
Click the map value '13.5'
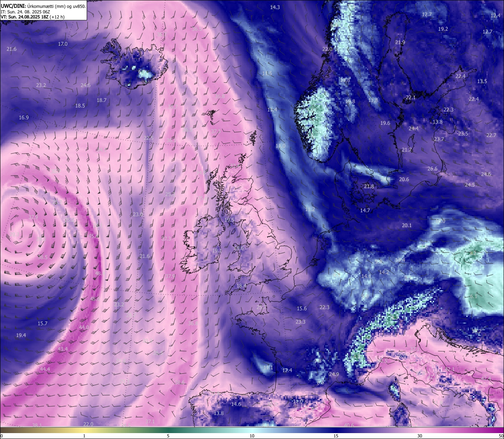coord(482,82)
